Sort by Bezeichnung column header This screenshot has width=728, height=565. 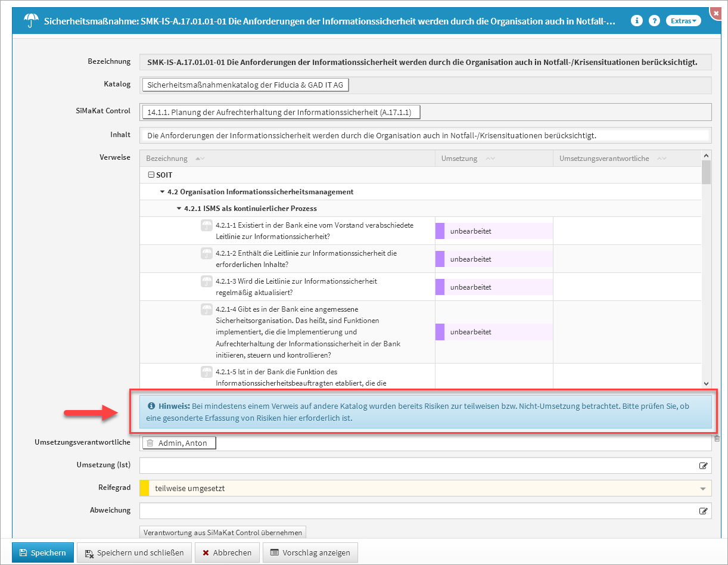pos(167,159)
